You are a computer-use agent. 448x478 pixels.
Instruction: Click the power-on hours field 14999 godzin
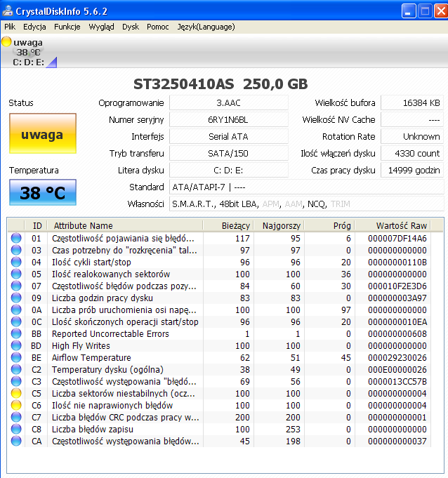click(412, 170)
